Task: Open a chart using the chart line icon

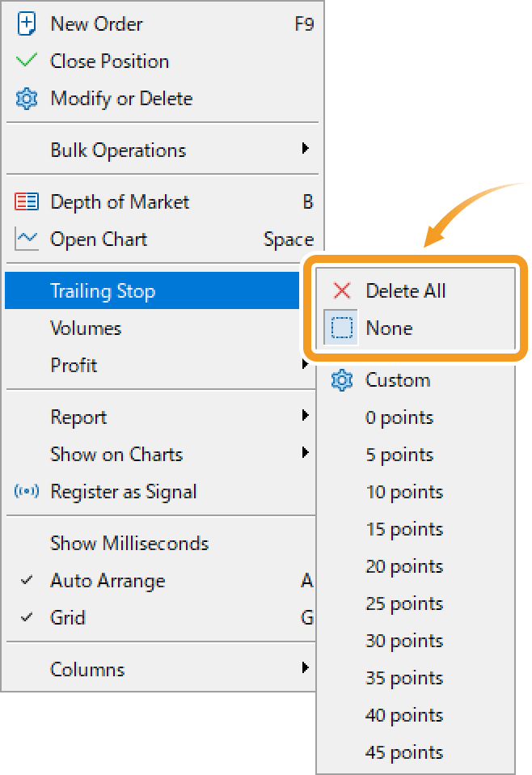Action: point(27,239)
